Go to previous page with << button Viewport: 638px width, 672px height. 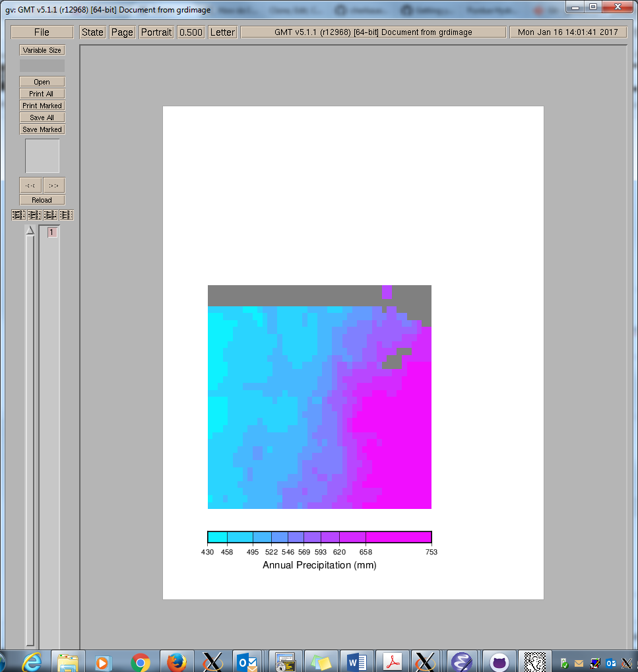click(30, 185)
